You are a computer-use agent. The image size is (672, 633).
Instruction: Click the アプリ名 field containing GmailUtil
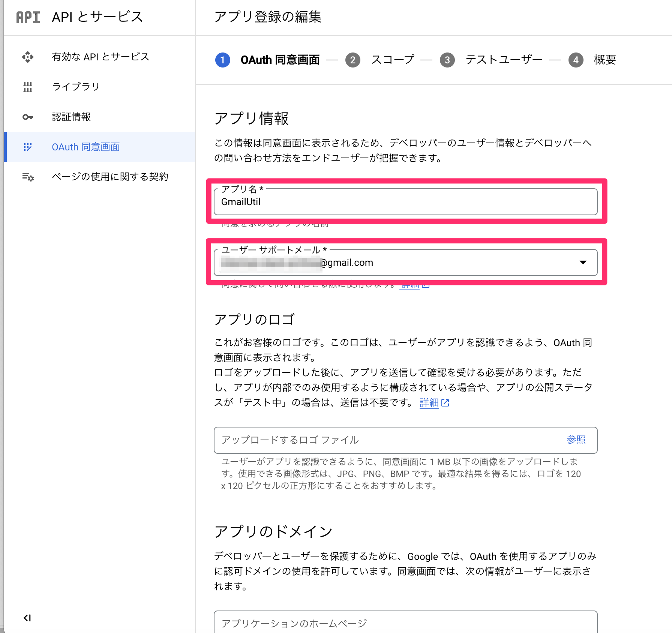[x=406, y=202]
